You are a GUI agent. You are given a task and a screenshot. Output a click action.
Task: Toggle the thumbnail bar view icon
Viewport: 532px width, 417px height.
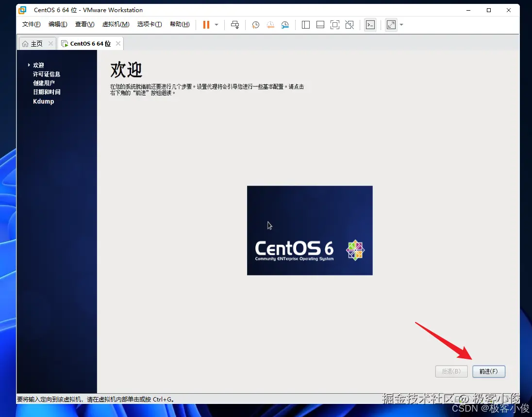(320, 25)
